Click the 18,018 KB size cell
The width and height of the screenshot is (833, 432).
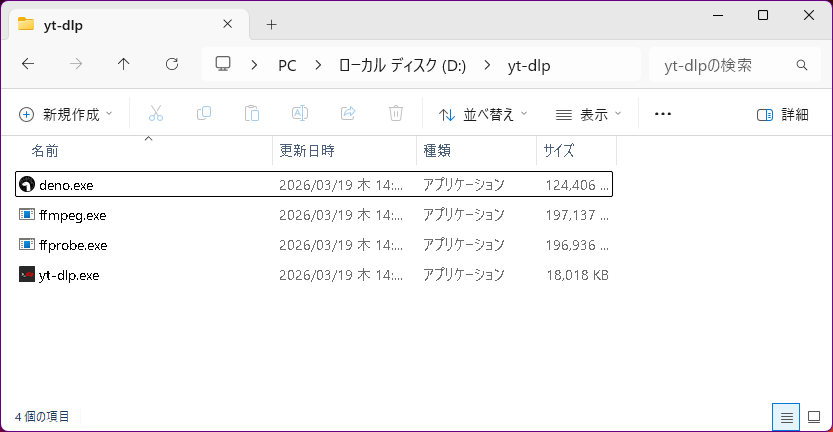point(577,275)
